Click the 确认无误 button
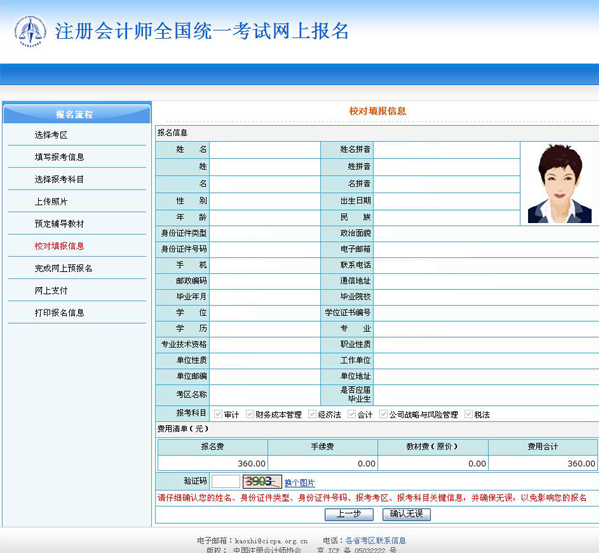The height and width of the screenshot is (553, 600). coord(406,514)
